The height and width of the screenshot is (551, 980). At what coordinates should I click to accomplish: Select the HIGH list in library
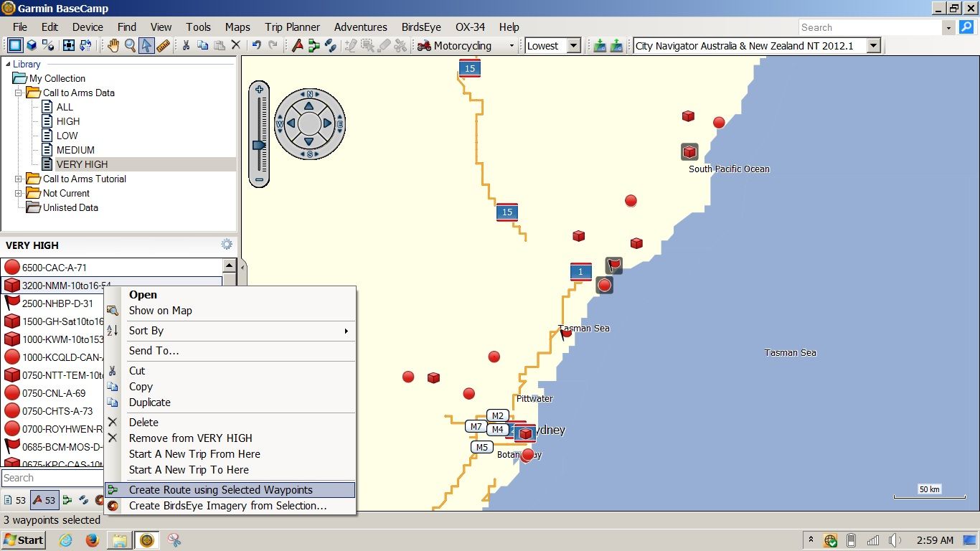tap(68, 121)
